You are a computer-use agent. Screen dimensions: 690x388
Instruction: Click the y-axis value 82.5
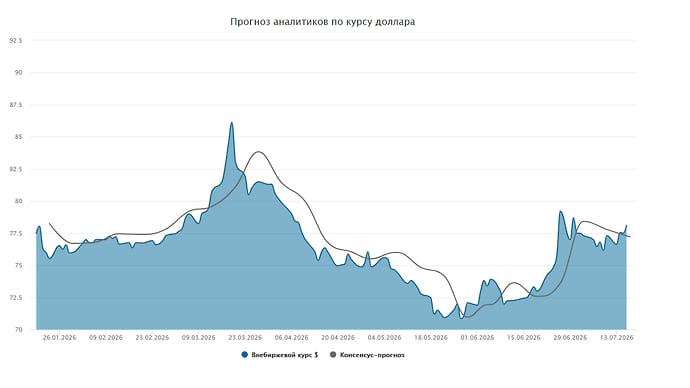[16, 169]
